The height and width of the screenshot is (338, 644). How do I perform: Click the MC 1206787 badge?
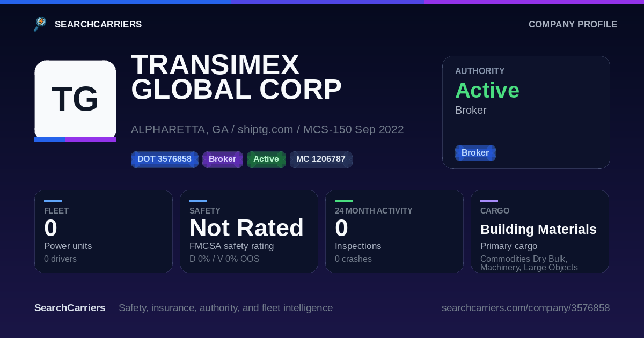pyautogui.click(x=321, y=159)
